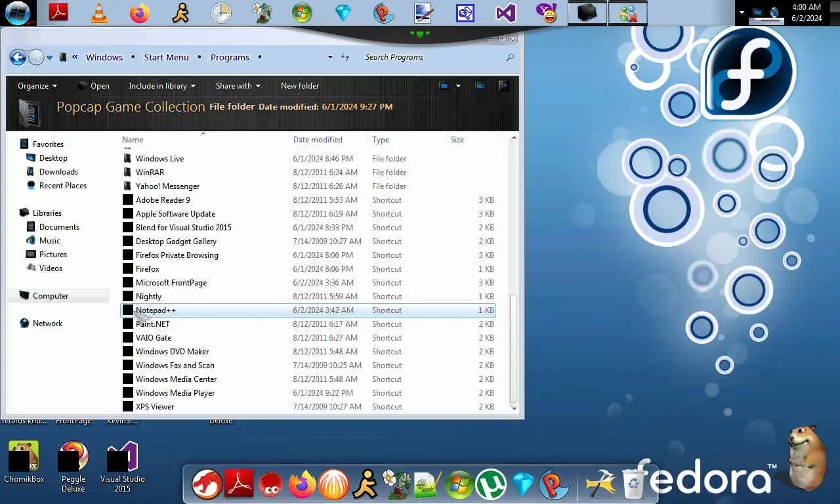The width and height of the screenshot is (840, 504).
Task: Open Recent Places in navigation pane
Action: click(x=62, y=186)
